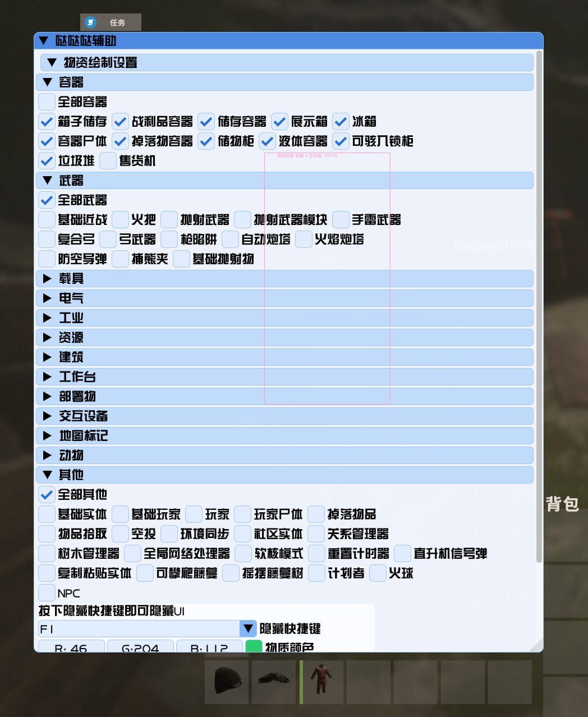Check the 火球 option
588x717 pixels.
pyautogui.click(x=378, y=573)
